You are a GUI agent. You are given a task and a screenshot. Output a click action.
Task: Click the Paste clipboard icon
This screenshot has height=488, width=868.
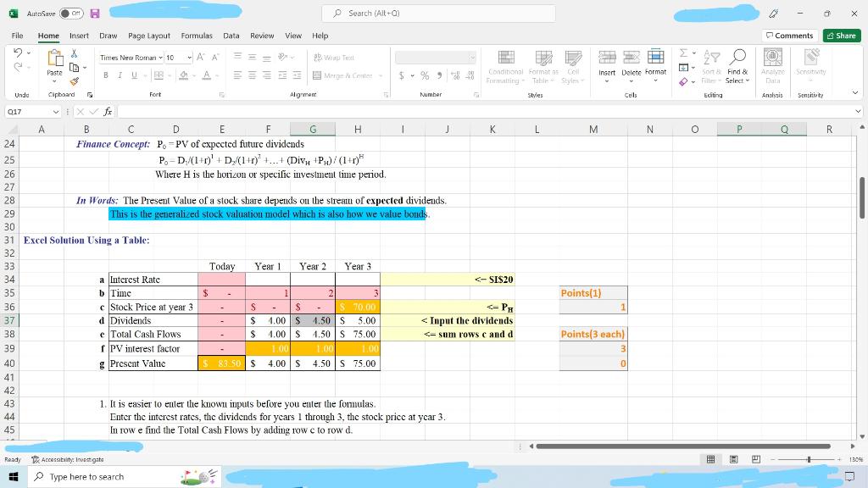pyautogui.click(x=54, y=58)
